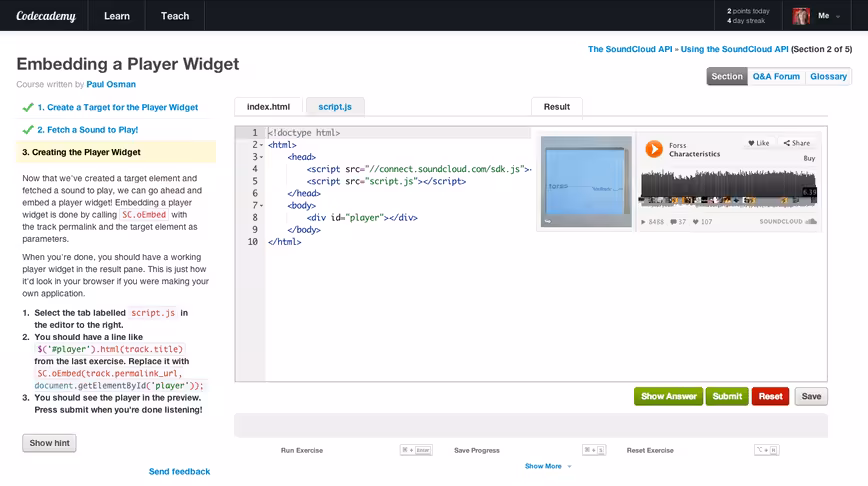
Task: Switch to the index.html editor tab
Action: point(268,106)
